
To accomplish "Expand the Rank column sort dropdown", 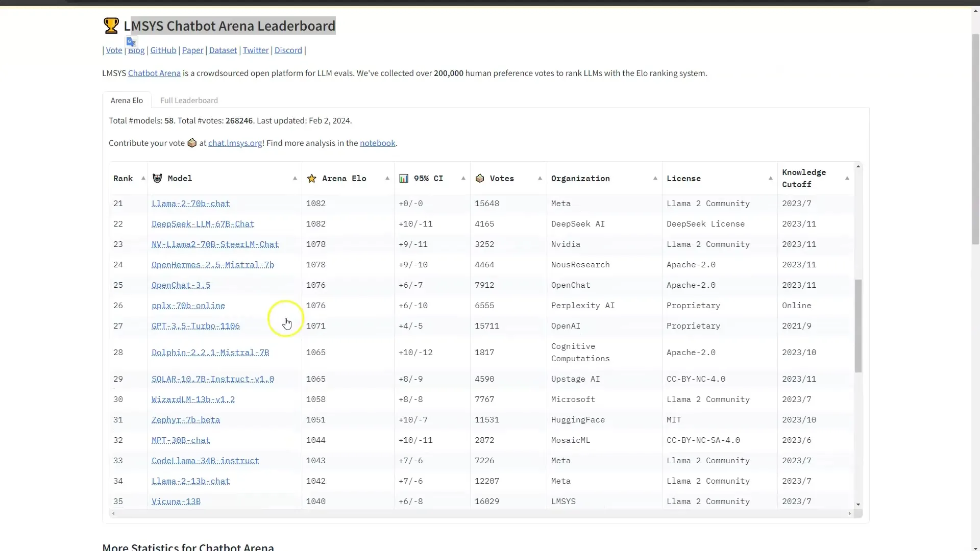I will (143, 178).
